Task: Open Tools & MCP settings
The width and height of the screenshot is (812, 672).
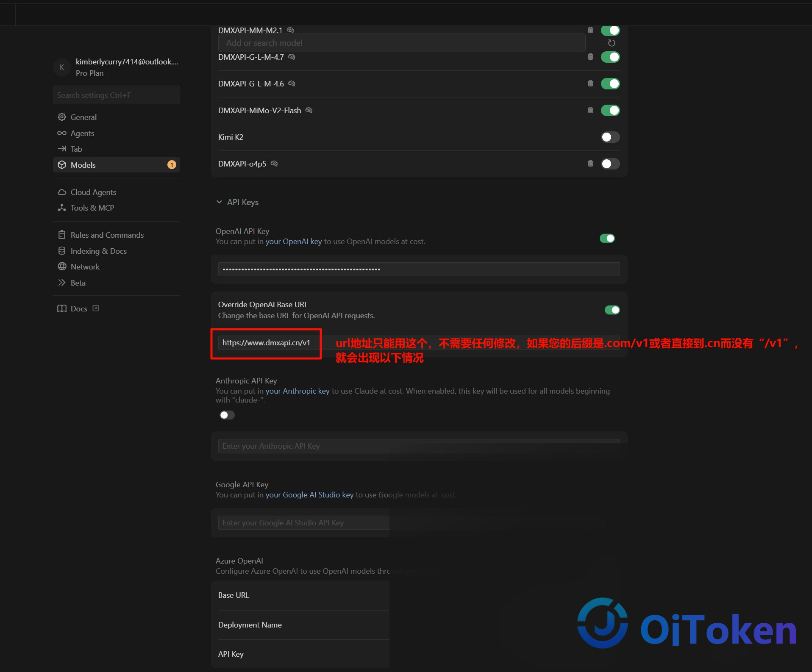Action: click(117, 208)
